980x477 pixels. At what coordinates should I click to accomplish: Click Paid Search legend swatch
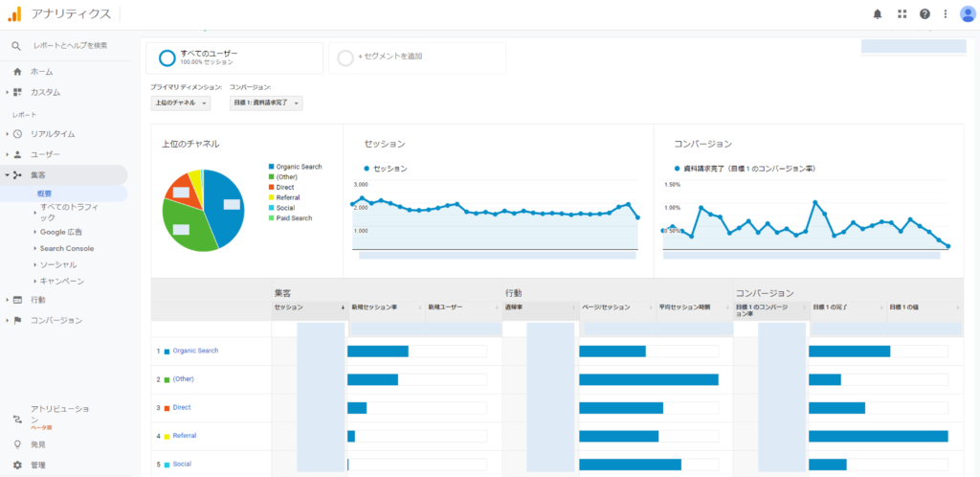pos(271,218)
